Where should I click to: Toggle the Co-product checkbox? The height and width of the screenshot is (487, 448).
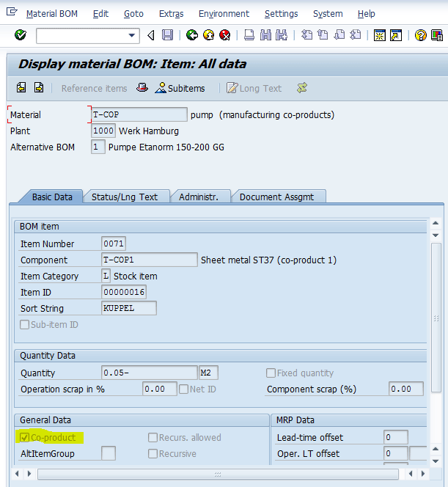(x=25, y=438)
